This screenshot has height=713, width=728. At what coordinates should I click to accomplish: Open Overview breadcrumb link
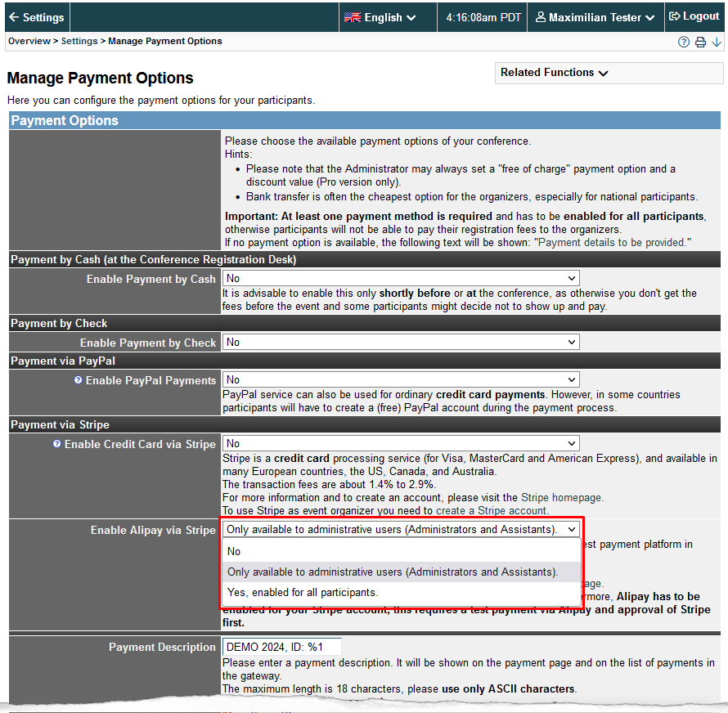click(29, 42)
